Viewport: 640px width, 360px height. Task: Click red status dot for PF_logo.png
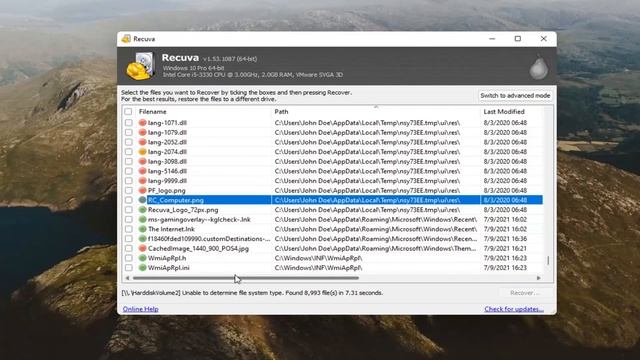pos(142,190)
